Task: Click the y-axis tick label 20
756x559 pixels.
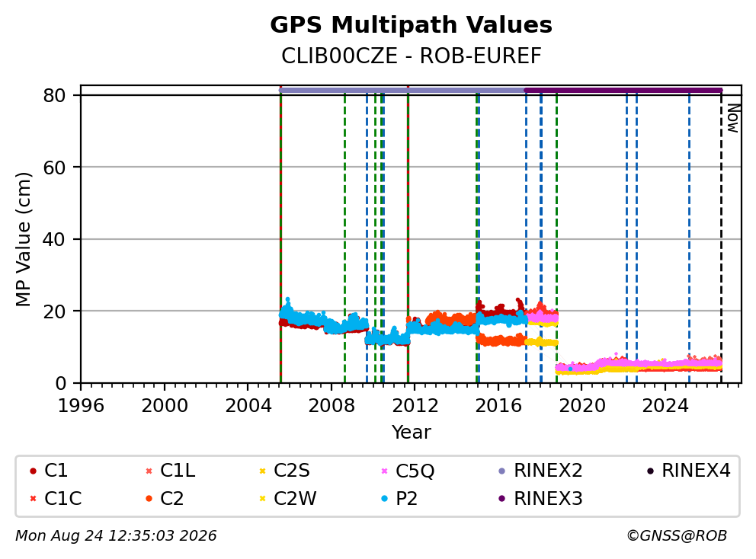Action: pos(54,311)
